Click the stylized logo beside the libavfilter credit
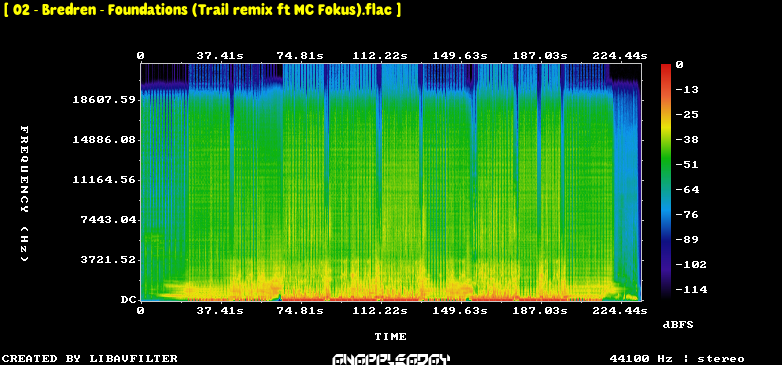 (391, 359)
